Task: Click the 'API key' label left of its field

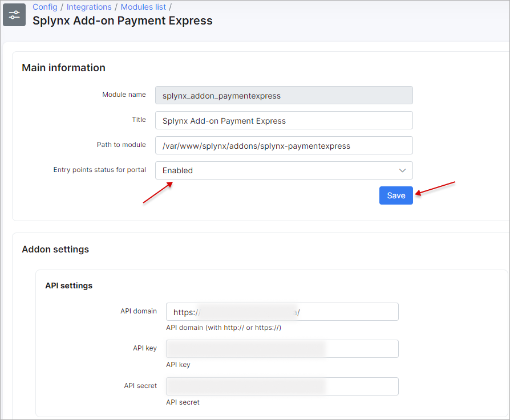Action: (145, 348)
